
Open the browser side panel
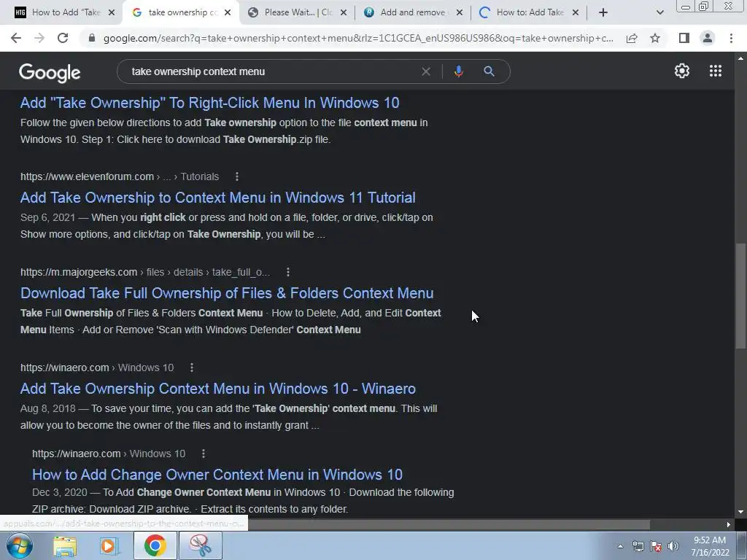point(684,38)
